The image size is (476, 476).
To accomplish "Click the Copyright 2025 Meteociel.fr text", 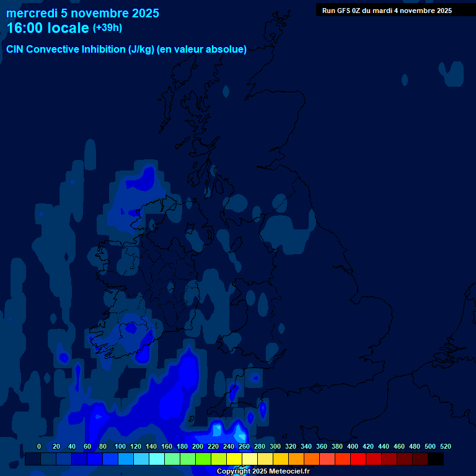I will (x=263, y=472).
